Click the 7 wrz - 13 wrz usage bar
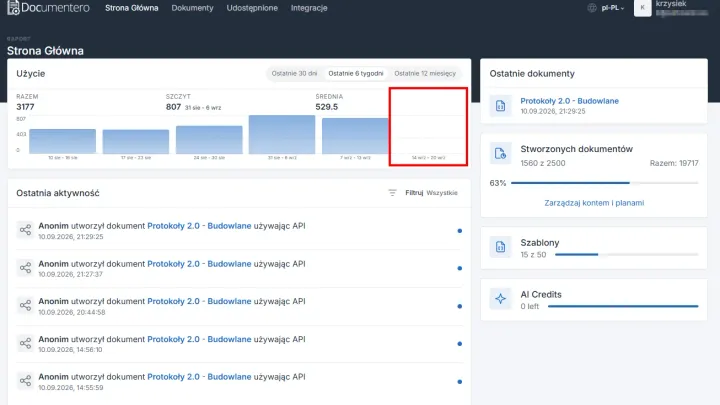 [355, 136]
